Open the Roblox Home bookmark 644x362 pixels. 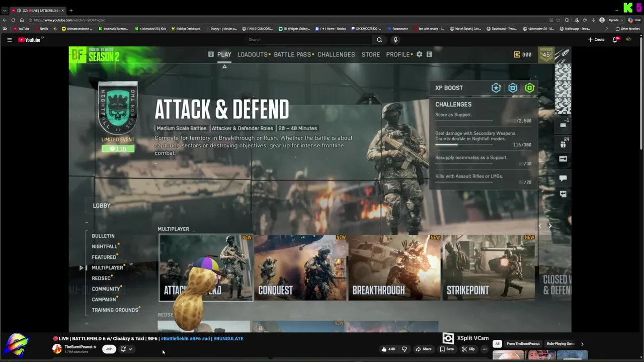point(331,29)
